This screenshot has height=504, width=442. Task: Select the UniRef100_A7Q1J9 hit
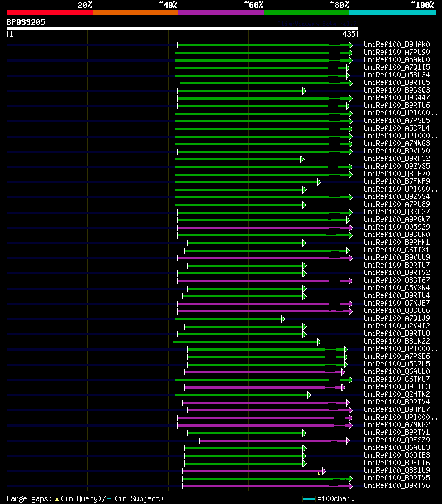396,318
